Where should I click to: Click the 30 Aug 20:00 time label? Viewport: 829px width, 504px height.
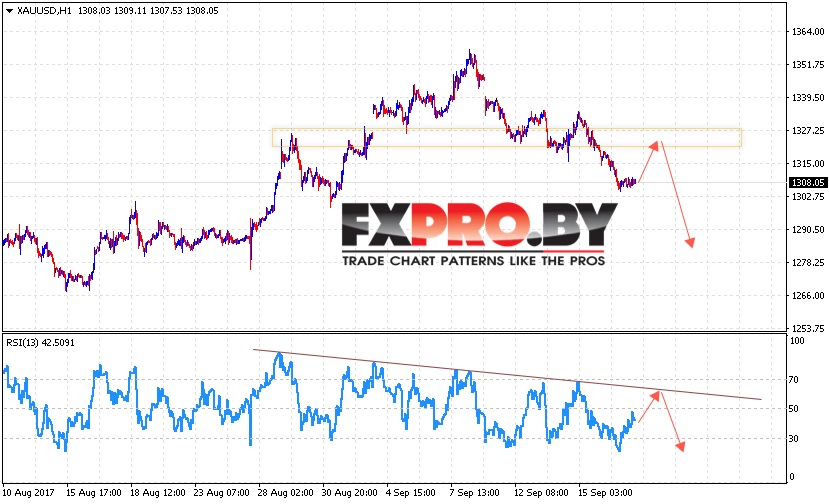(349, 492)
